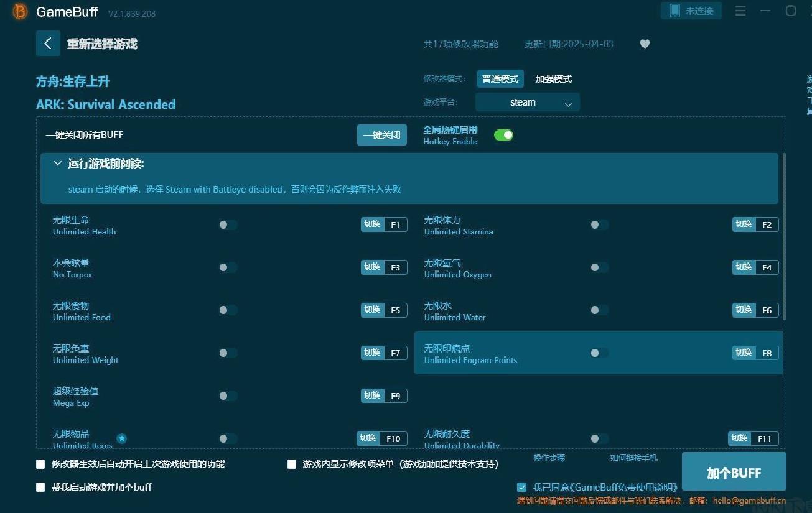This screenshot has width=812, height=513.
Task: Click the heart favorite icon
Action: click(645, 44)
